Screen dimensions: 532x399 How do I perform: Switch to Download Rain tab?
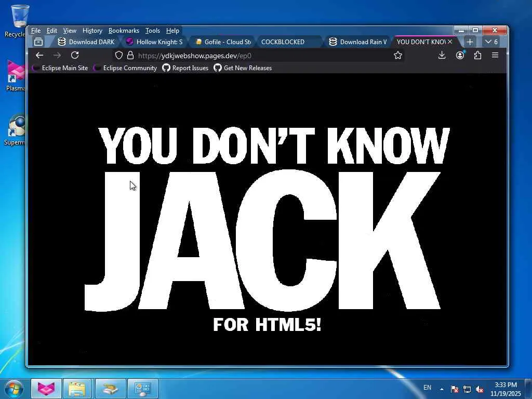pos(358,42)
